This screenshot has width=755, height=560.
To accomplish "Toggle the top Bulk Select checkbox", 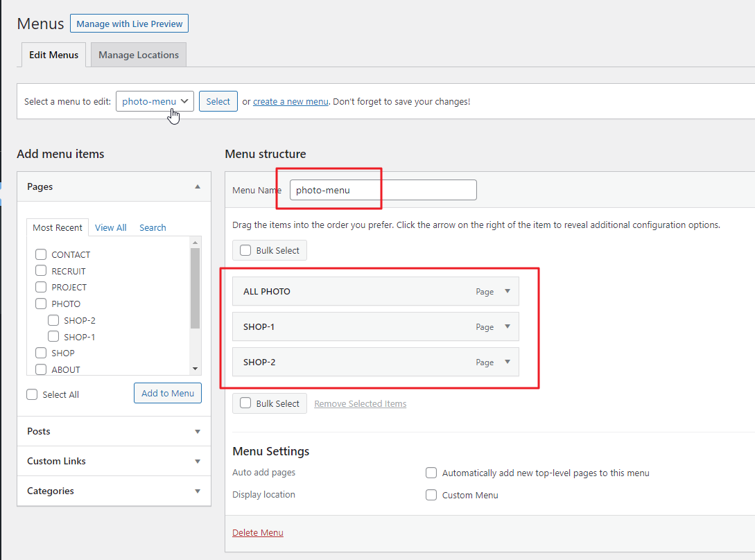I will pos(245,250).
